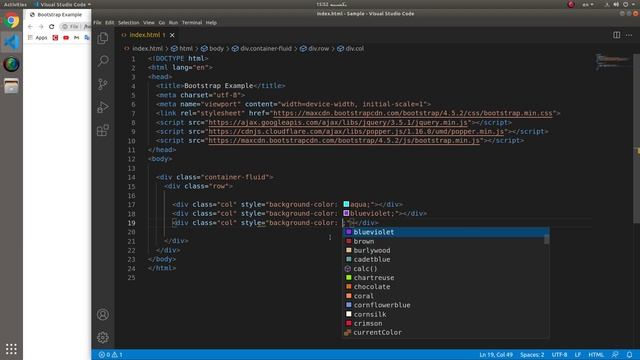Split the editor to the right
Viewport: 640px width, 360px height.
coord(616,35)
